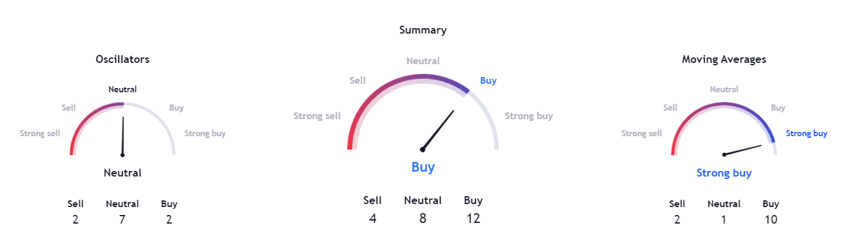Click Summary Buy count of 12
This screenshot has width=868, height=248.
(473, 218)
